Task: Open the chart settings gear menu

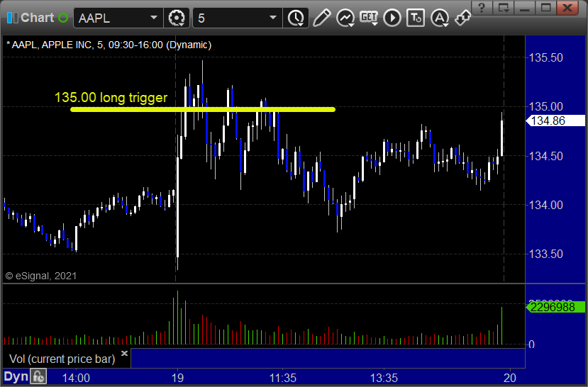Action: [177, 18]
